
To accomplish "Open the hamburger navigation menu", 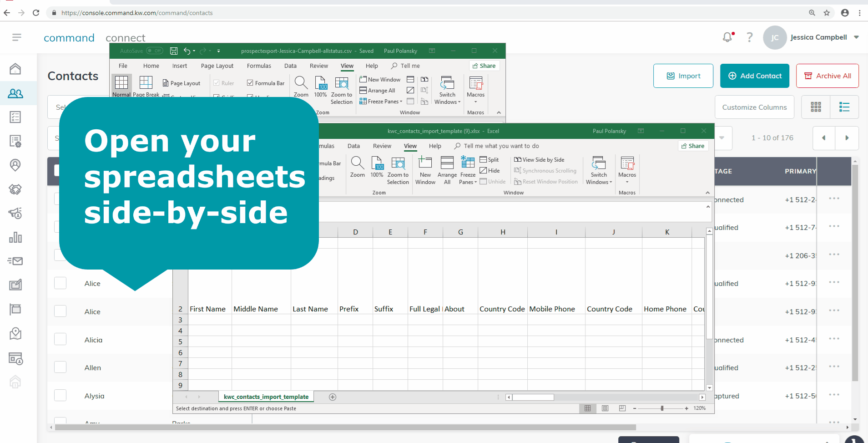I will pos(17,37).
